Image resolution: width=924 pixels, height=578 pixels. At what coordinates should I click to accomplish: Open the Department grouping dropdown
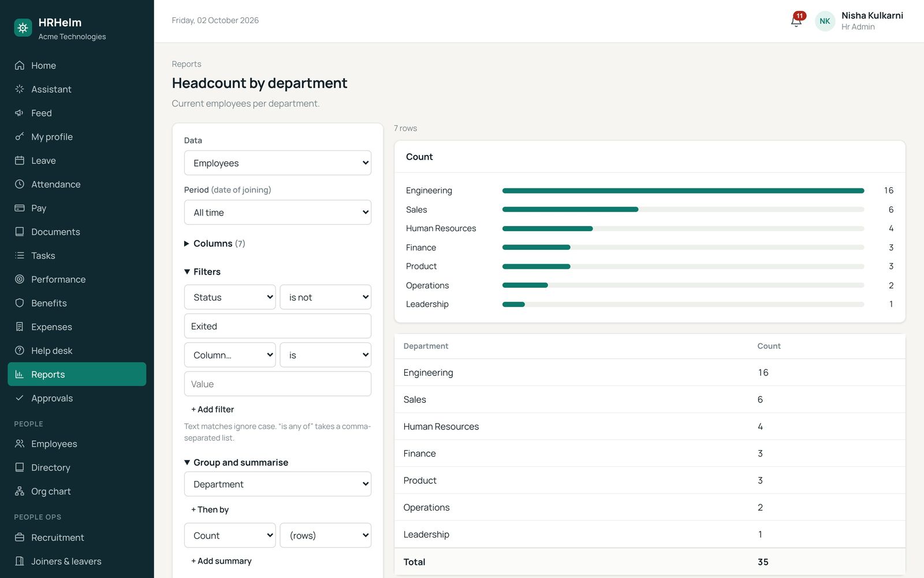[278, 484]
